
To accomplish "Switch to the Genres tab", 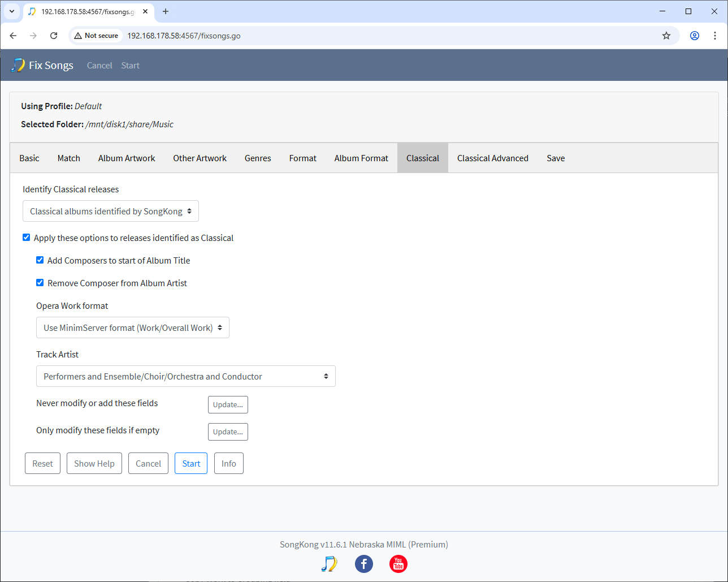I will click(258, 158).
